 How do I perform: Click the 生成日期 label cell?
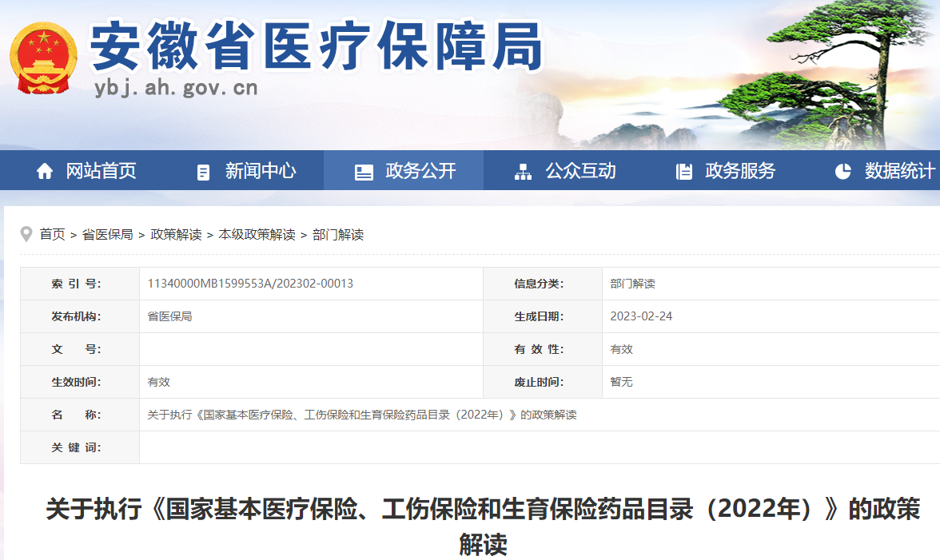544,316
